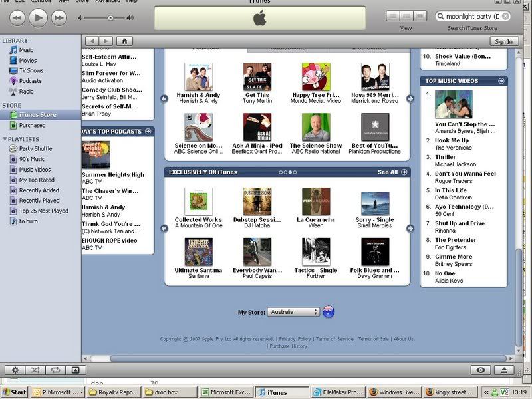
Task: Switch to Cover Flow view
Action: pos(420,16)
